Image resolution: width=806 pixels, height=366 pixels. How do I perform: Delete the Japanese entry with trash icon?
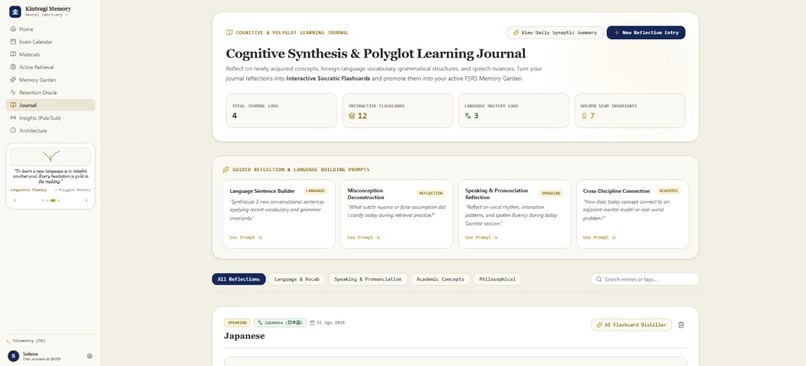[681, 325]
